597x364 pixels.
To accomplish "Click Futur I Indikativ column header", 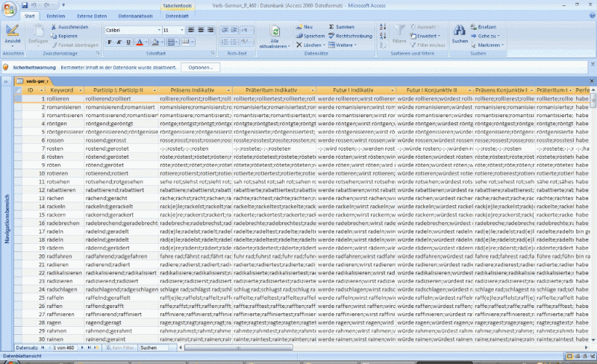I will tap(356, 90).
